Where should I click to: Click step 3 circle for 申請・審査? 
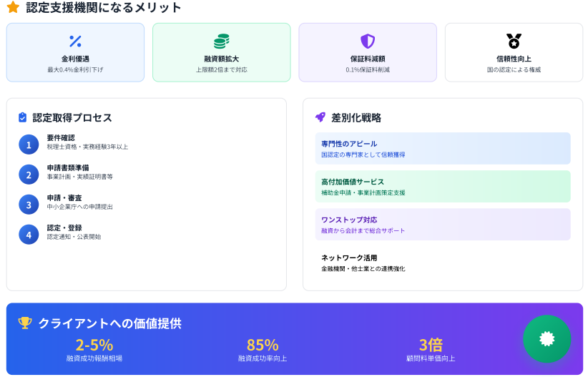coord(29,205)
